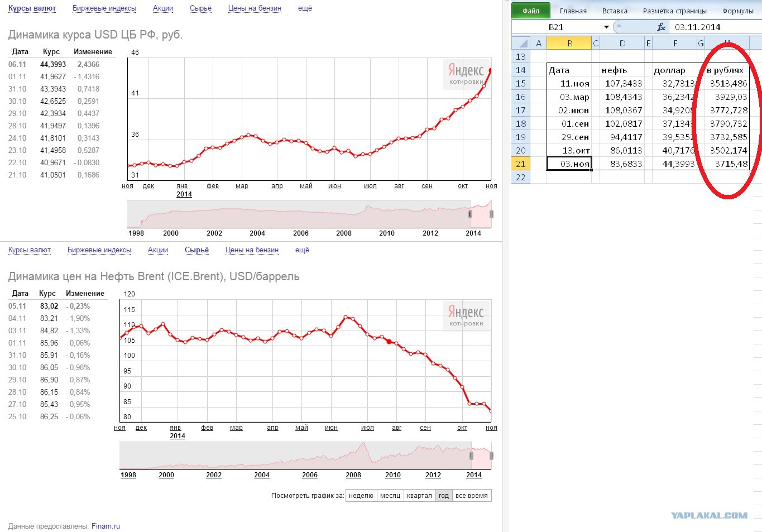The image size is (762, 532).
Task: Click year 2000 under the Brent timeline
Action: point(166,475)
